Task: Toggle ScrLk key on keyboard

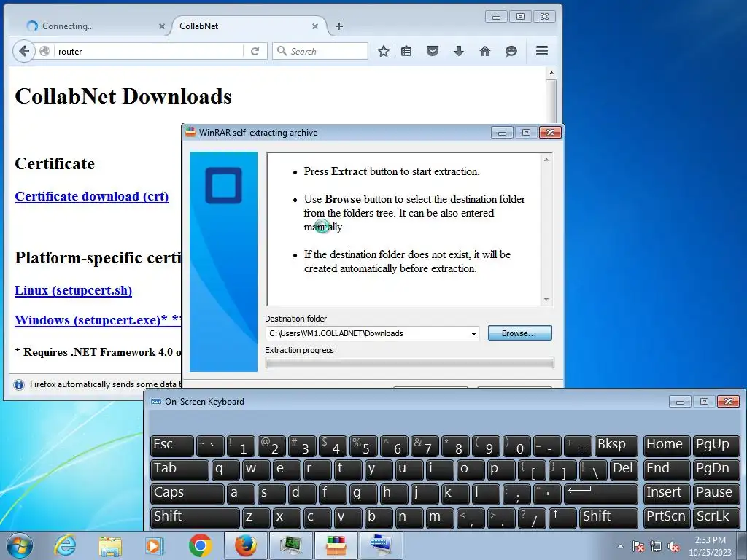Action: point(716,518)
